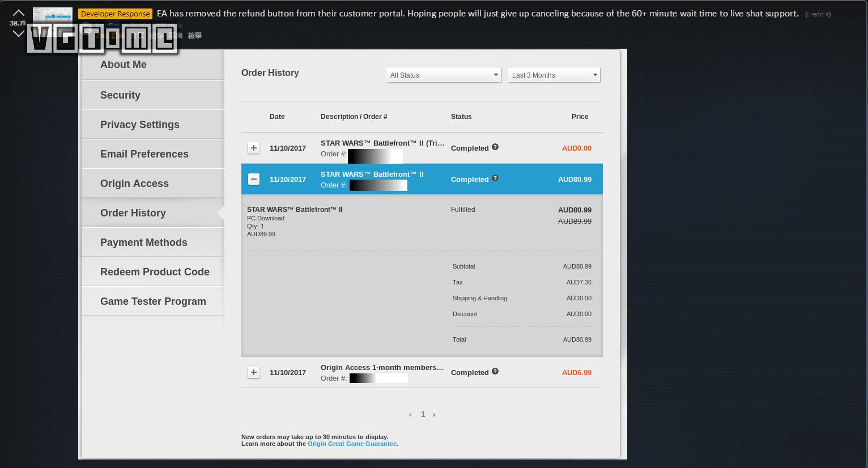
Task: Click the Total label in order details
Action: click(x=459, y=339)
